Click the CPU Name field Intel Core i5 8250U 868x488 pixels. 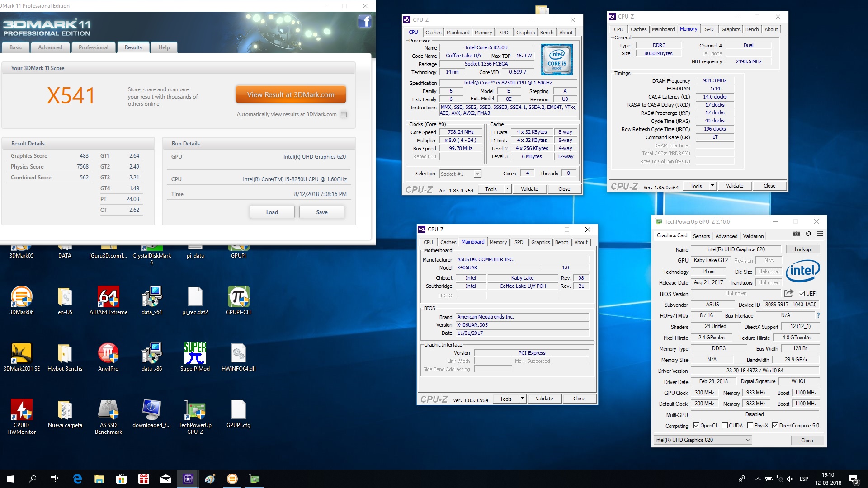486,47
